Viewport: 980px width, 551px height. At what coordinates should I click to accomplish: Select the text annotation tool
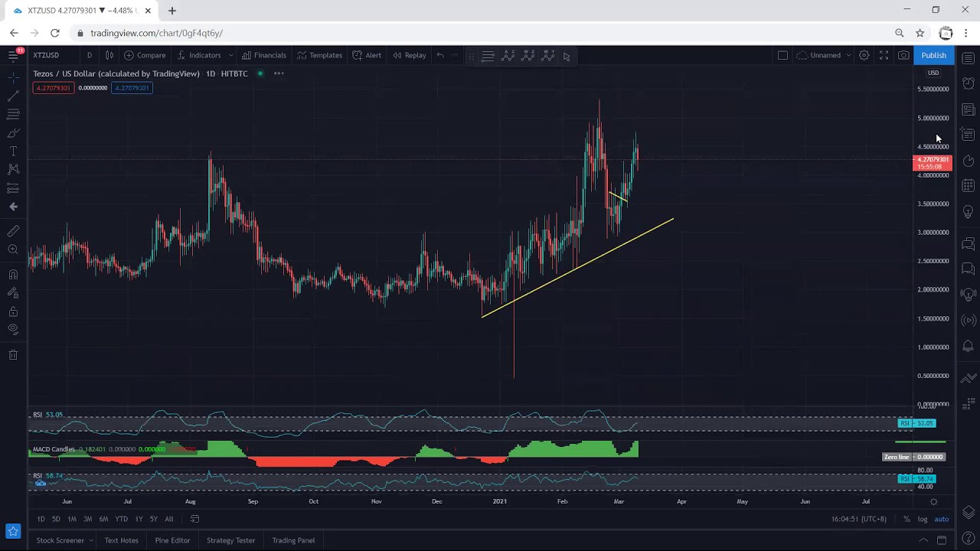coord(13,152)
